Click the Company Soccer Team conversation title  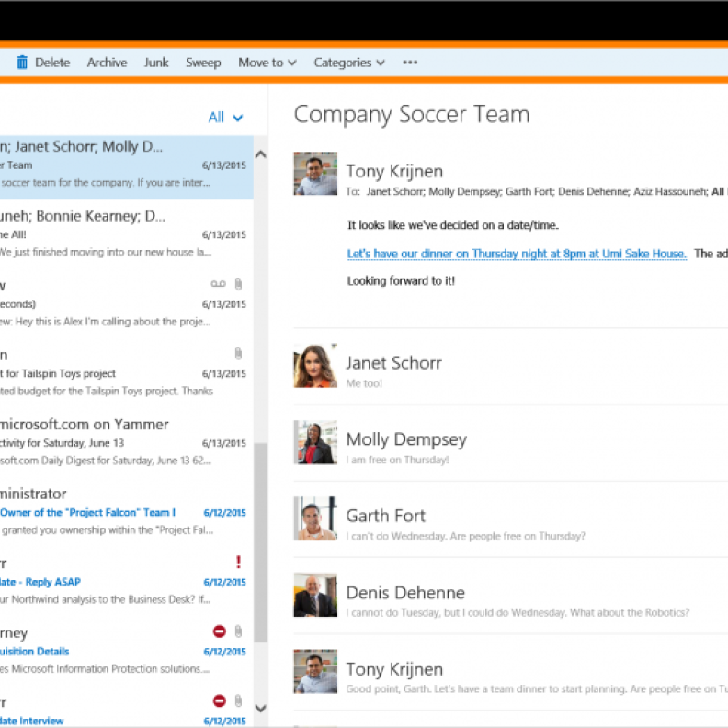tap(412, 114)
